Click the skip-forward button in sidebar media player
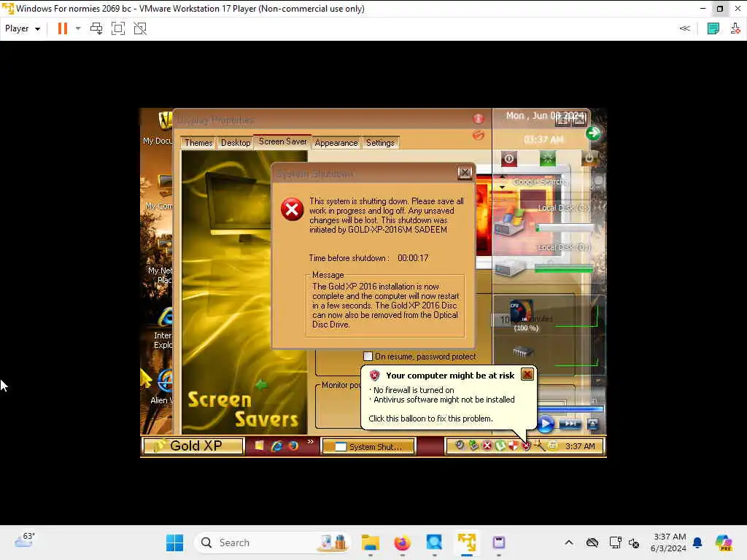 pyautogui.click(x=570, y=424)
